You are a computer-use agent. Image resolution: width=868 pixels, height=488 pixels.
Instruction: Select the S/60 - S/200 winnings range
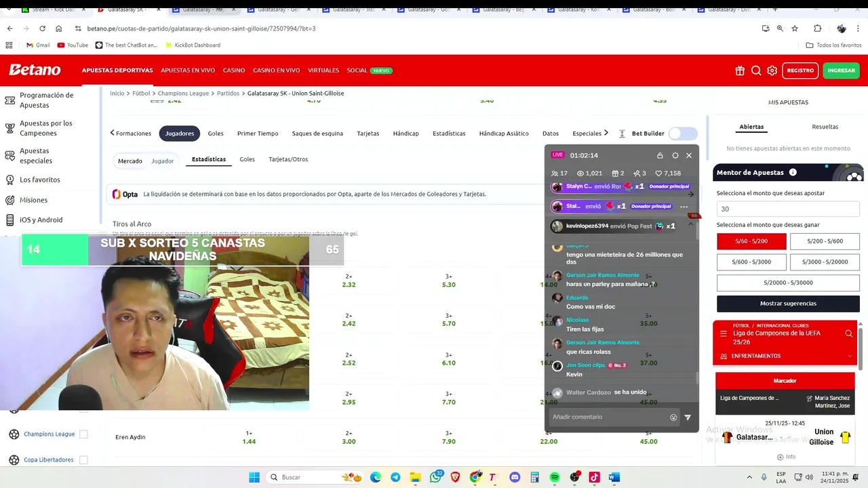[751, 241]
